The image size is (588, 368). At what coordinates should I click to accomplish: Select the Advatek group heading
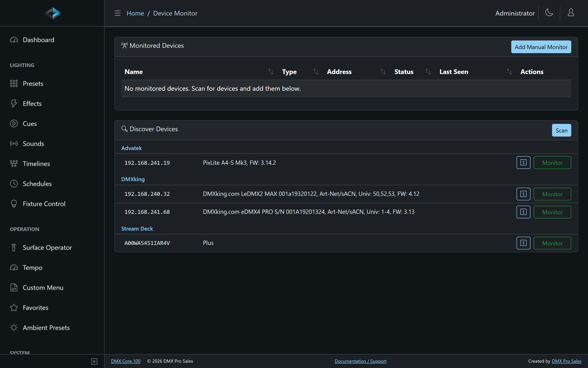click(x=131, y=148)
